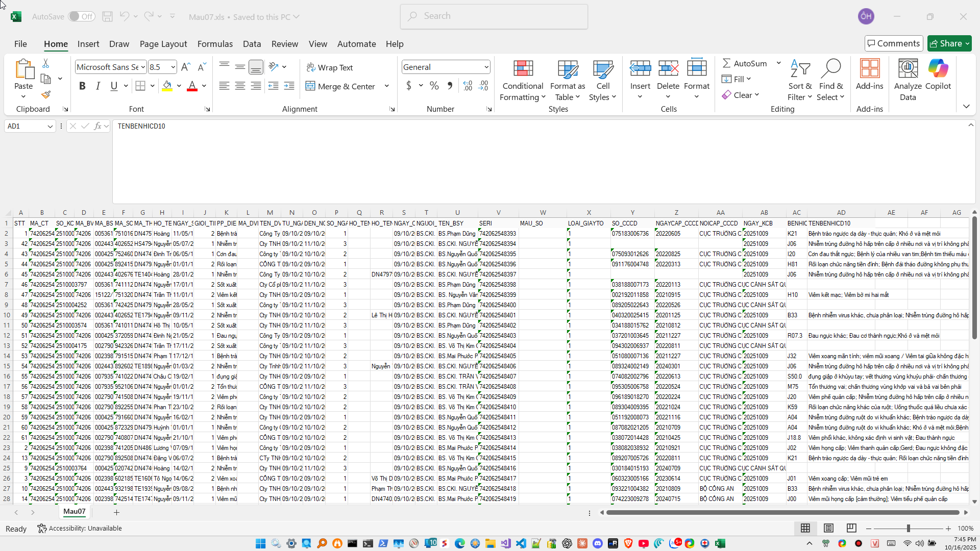Switch to the Formulas tab
Viewport: 980px width, 551px height.
215,44
